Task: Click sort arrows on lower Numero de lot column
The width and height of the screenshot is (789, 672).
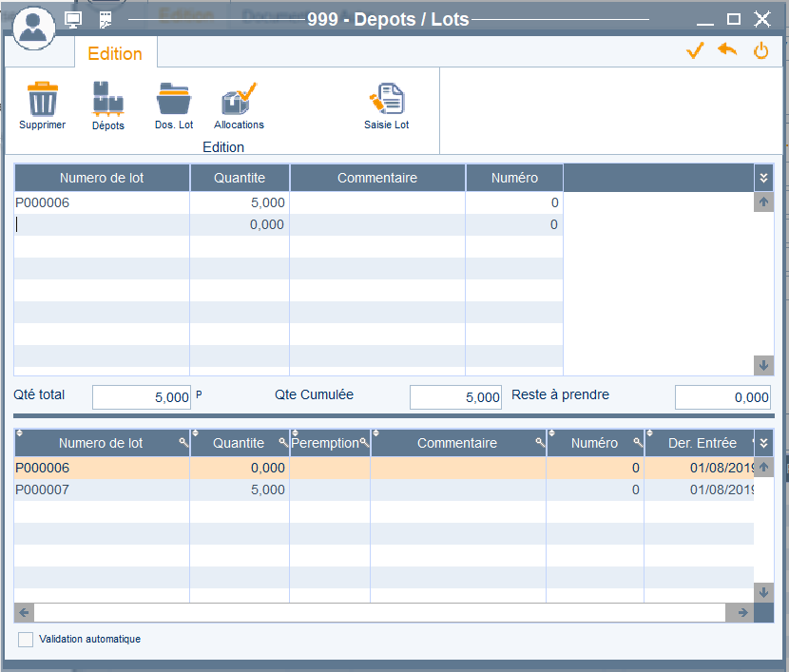Action: click(19, 433)
